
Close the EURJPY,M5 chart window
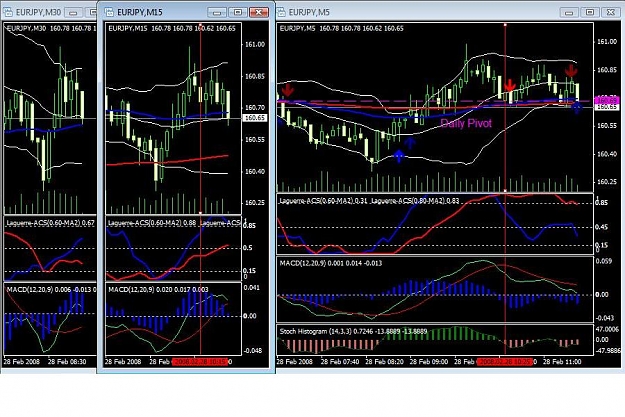pos(611,13)
